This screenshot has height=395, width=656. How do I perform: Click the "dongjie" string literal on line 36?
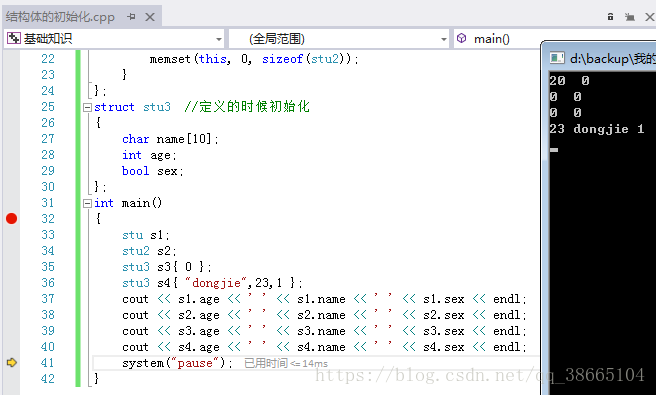click(x=216, y=283)
